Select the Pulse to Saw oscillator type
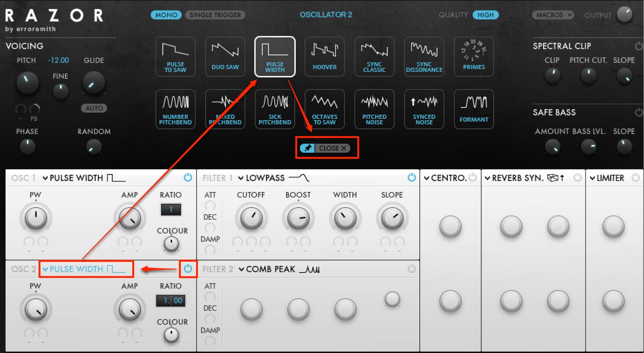The image size is (644, 353). click(x=175, y=56)
